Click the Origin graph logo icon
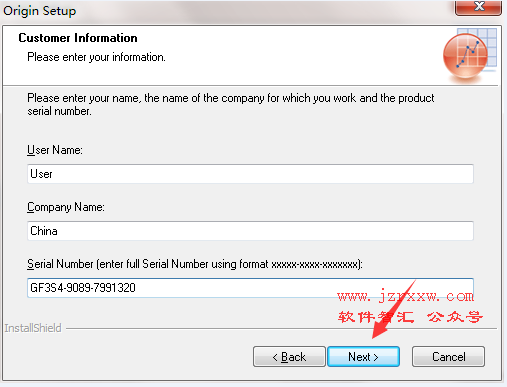 click(469, 55)
